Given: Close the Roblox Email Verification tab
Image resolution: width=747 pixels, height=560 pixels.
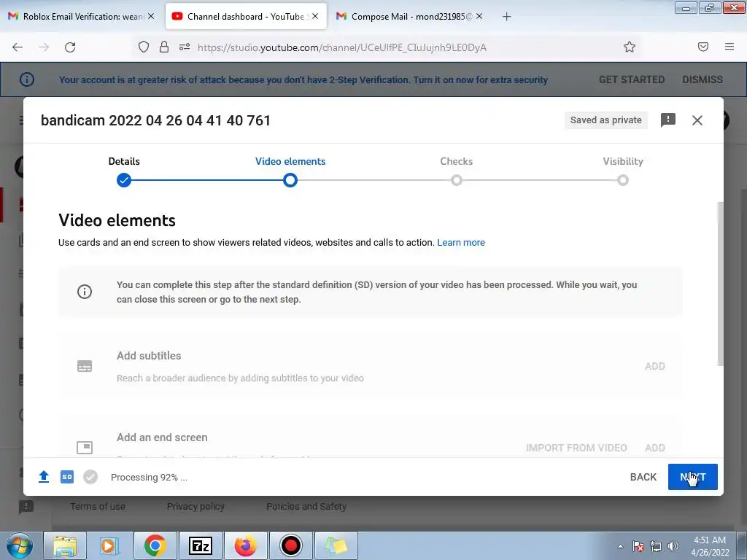Looking at the screenshot, I should coord(151,16).
